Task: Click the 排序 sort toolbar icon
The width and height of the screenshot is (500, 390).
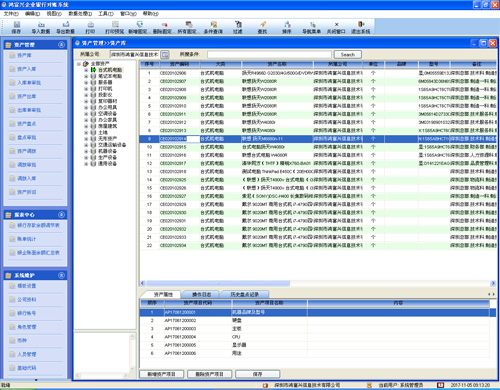Action: click(x=287, y=24)
